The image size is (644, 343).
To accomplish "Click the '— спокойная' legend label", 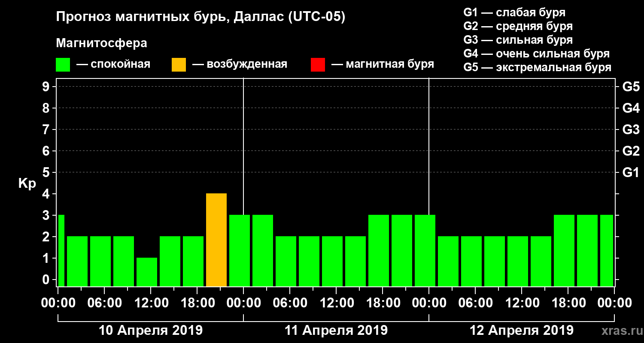I will [113, 65].
